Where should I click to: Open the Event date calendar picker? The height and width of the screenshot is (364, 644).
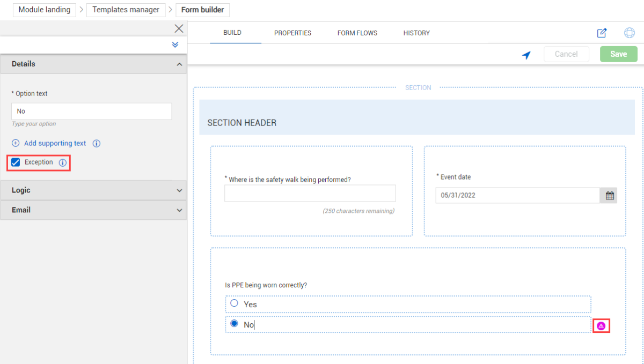(609, 196)
